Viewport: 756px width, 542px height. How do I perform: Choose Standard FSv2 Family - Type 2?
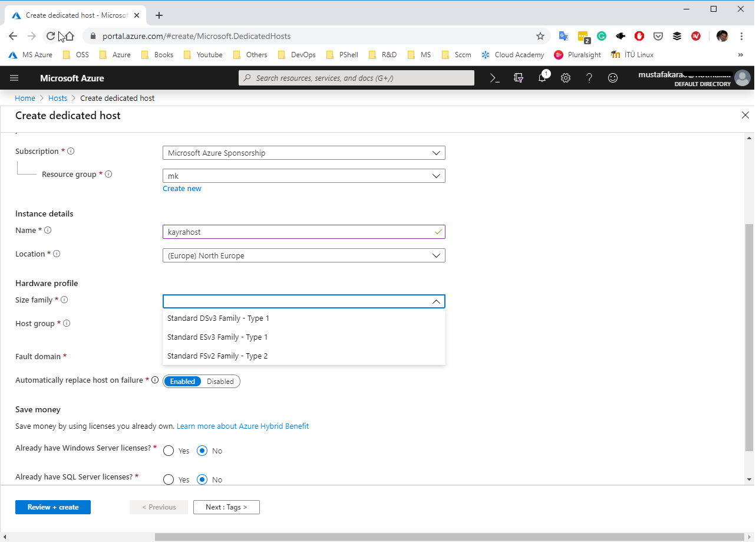217,356
